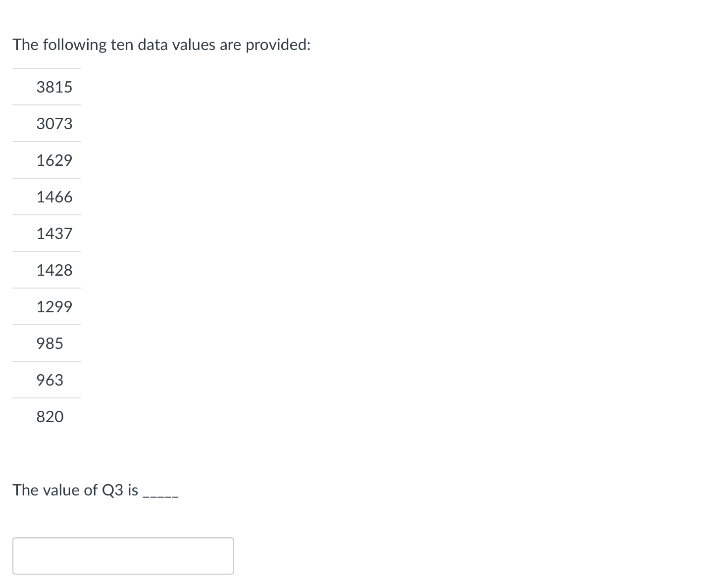Viewport: 719px width, 588px height.
Task: Click the word "data" in the heading
Action: 153,45
